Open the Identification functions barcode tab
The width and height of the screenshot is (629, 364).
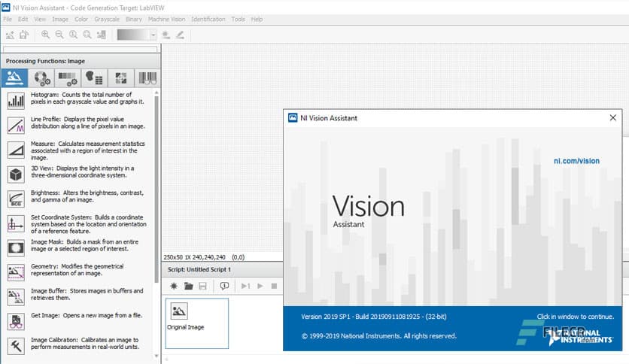147,77
